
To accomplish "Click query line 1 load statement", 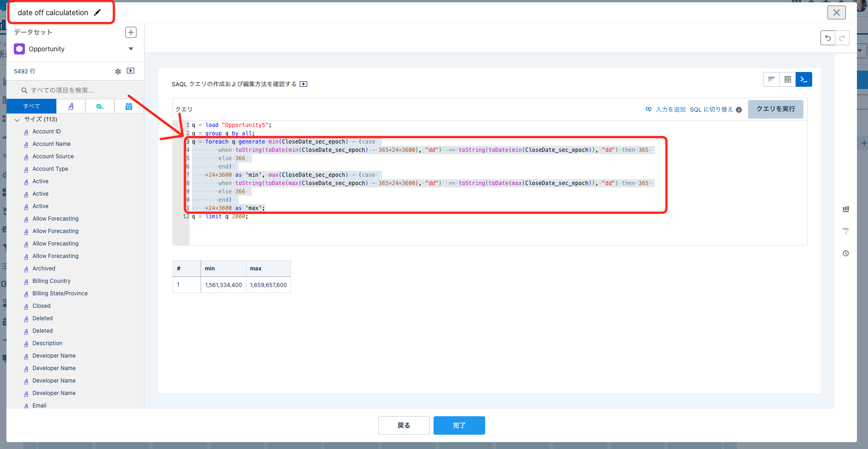I will pyautogui.click(x=232, y=125).
